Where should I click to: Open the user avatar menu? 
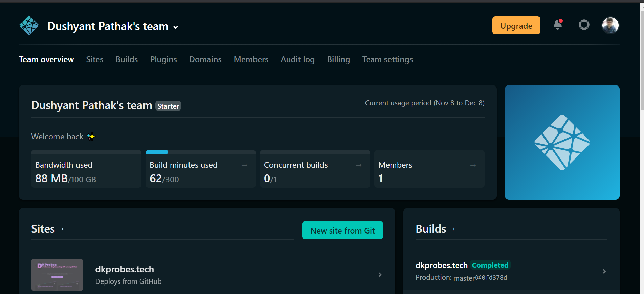coord(610,25)
